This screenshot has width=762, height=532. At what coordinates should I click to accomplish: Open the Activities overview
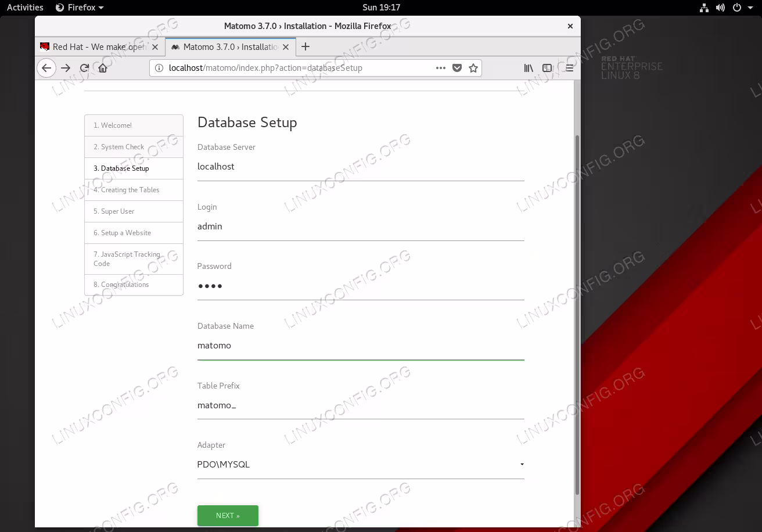coord(25,8)
